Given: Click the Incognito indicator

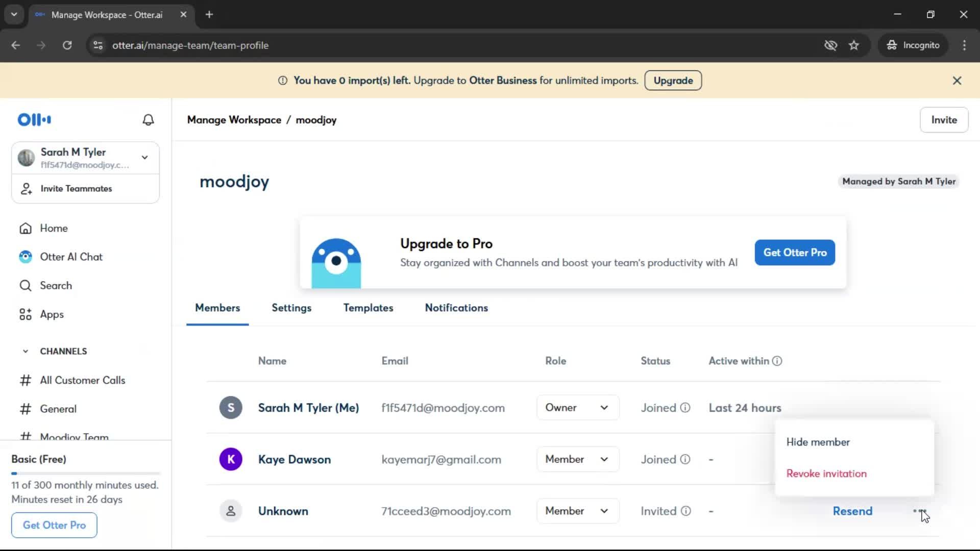Looking at the screenshot, I should point(913,45).
